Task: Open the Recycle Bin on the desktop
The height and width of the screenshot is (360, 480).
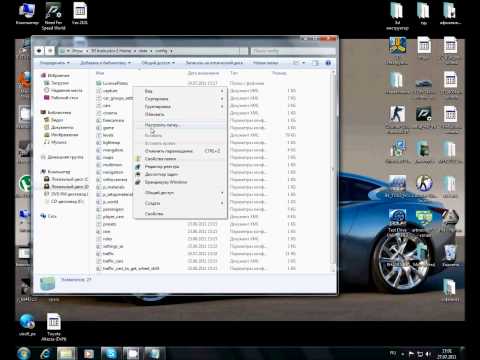Action: pos(450,255)
